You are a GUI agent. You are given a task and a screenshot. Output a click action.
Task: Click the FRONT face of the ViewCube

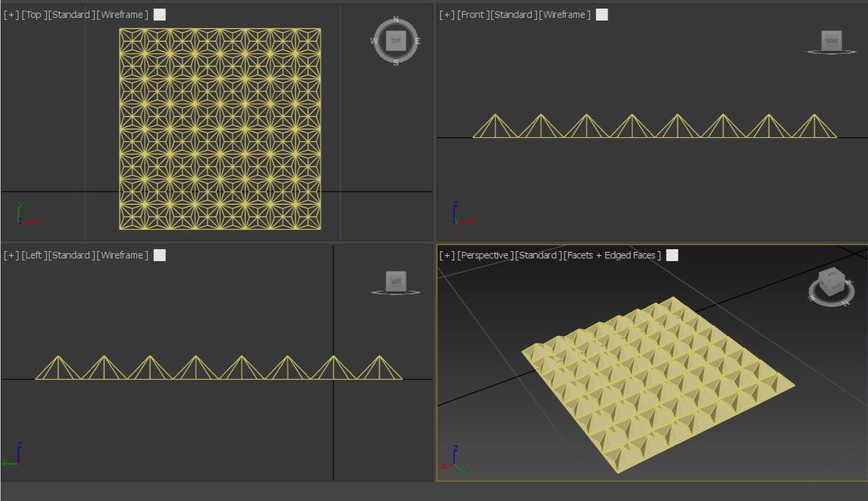click(x=831, y=40)
